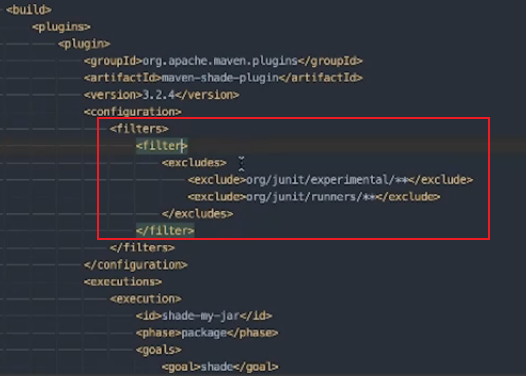Click the artifactId maven-shade-plugin line

click(223, 78)
